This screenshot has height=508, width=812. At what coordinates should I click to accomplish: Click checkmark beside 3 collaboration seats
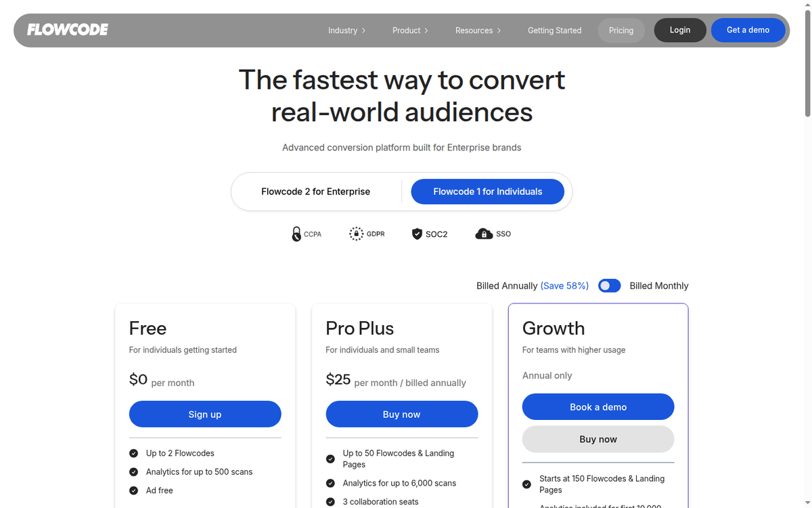coord(330,502)
